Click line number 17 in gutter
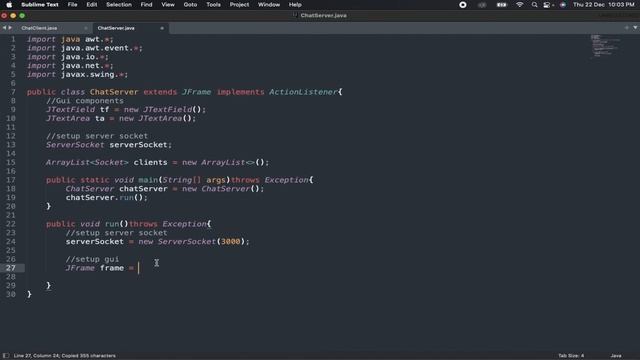640x360 pixels. click(x=11, y=180)
